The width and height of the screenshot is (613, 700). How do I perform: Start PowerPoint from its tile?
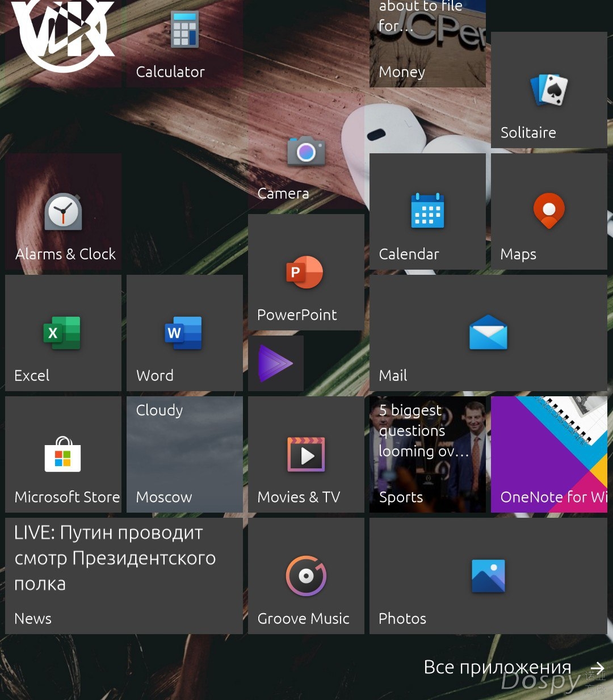(x=306, y=272)
